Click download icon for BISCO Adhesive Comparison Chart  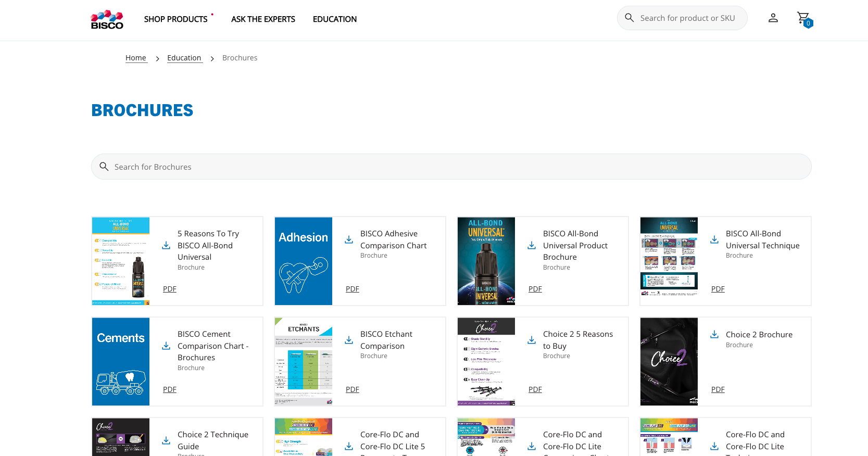(x=349, y=239)
